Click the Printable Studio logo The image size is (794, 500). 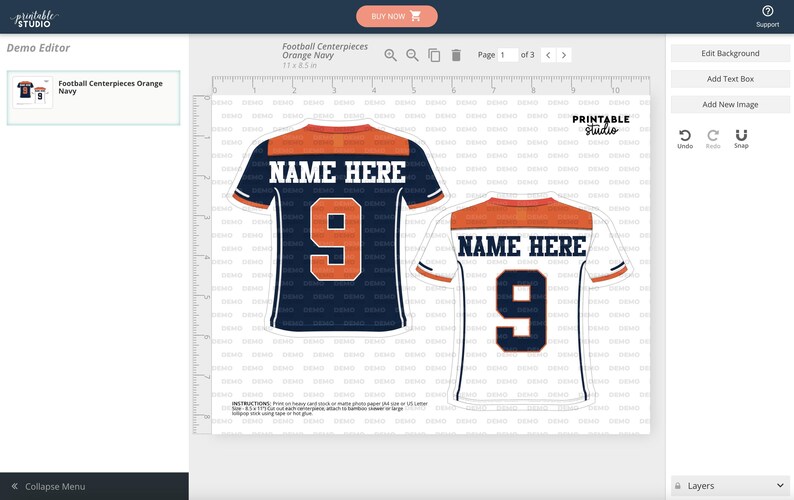pos(34,19)
